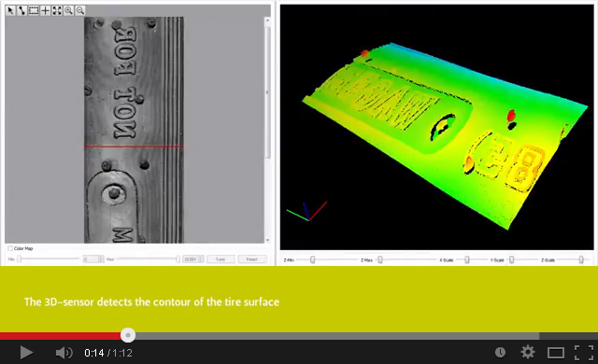
Task: Click the Z-Scale slider handle
Action: pos(581,259)
